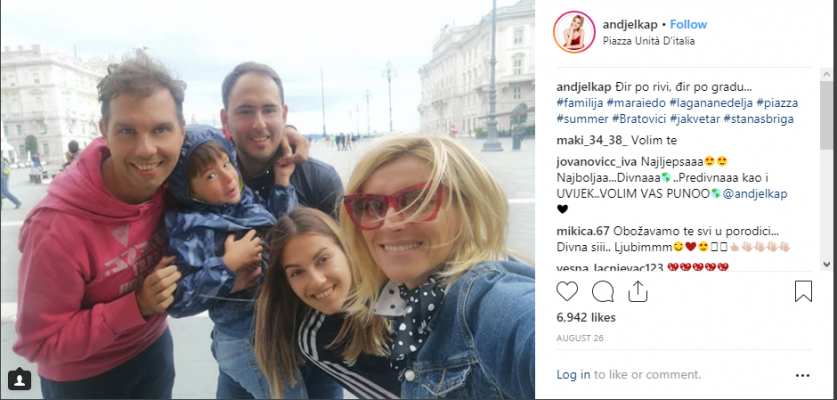The image size is (837, 400).
Task: Open the #stanasbriga hashtag
Action: (x=759, y=119)
